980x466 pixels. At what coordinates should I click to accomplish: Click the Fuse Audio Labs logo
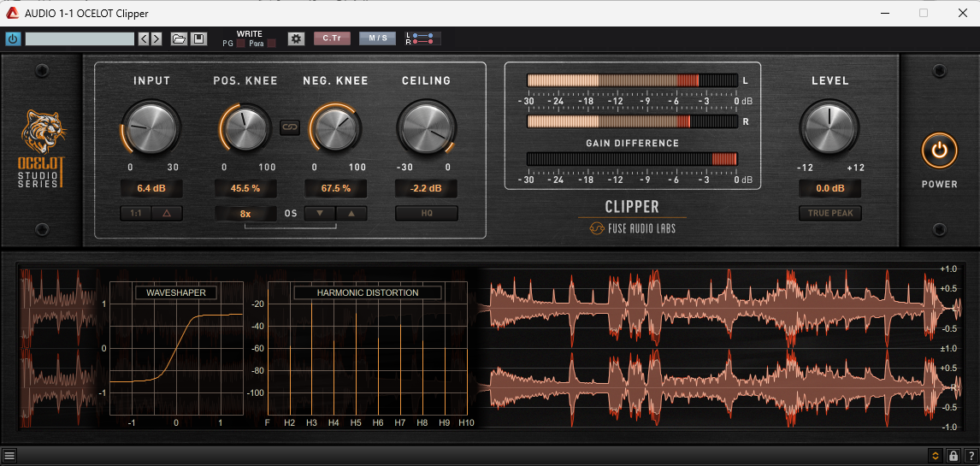(x=632, y=228)
